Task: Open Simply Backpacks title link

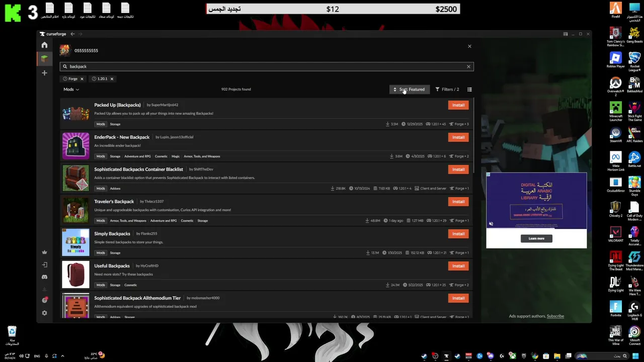Action: [112, 234]
